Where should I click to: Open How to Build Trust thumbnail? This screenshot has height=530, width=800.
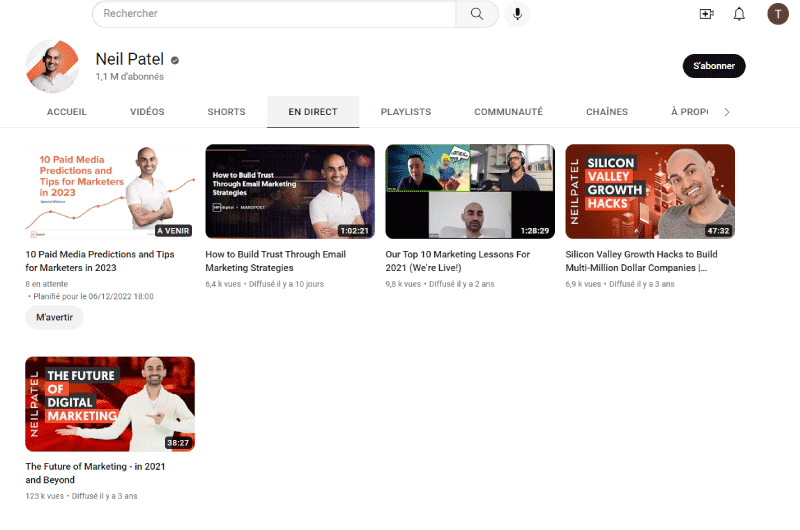coord(290,191)
